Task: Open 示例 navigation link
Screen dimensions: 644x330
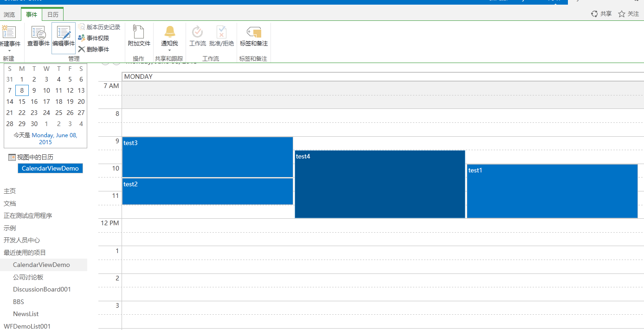Action: [10, 228]
